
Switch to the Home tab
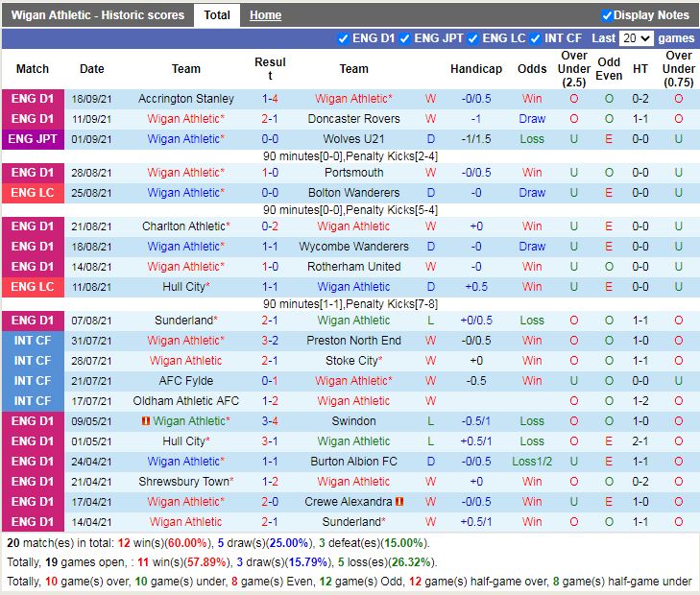coord(265,15)
